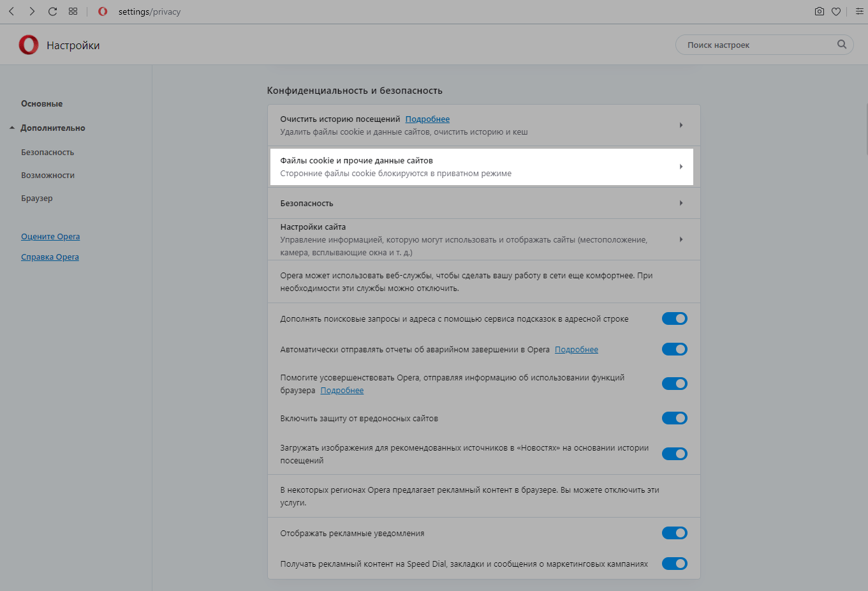Click the browser back arrow
868x591 pixels.
point(11,11)
